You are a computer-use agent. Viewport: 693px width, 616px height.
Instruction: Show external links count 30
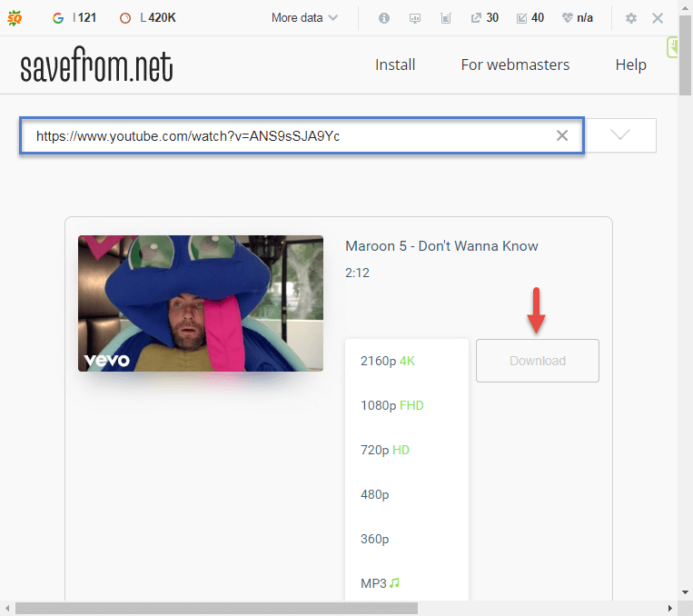point(484,17)
